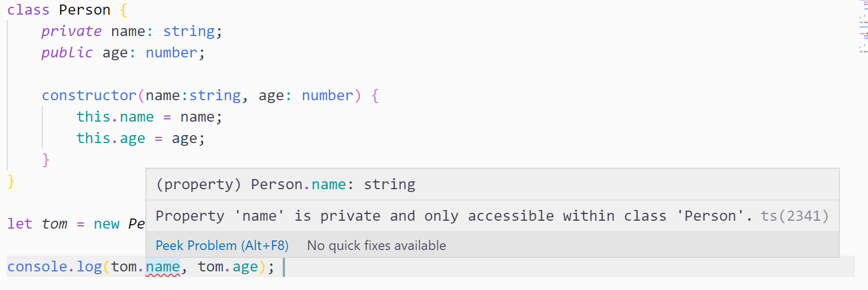Click the 'new' keyword

click(106, 224)
